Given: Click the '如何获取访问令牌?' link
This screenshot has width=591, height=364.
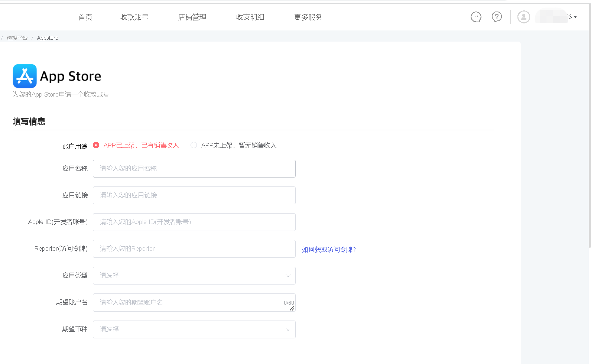Looking at the screenshot, I should click(329, 250).
